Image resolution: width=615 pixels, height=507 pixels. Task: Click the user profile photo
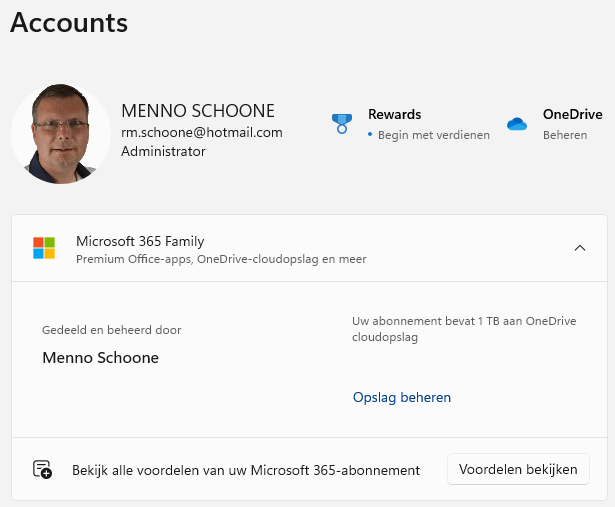coord(61,133)
